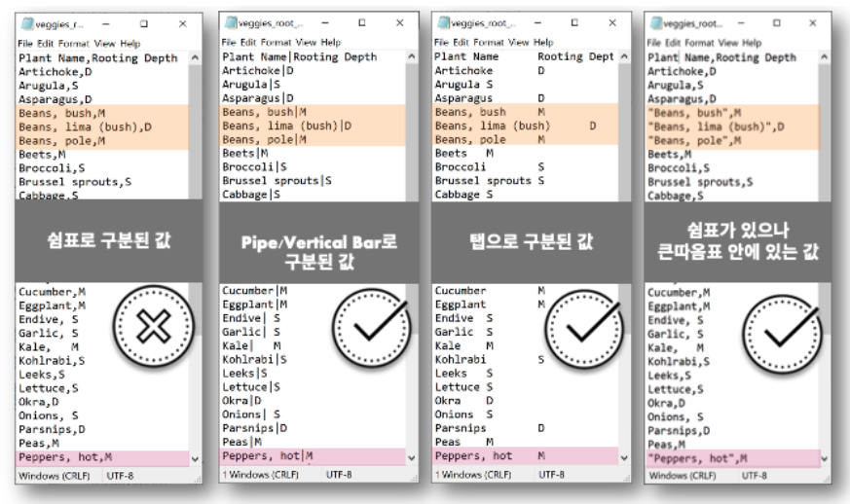This screenshot has width=850, height=504.
Task: Click the Notepad app icon in comma-separated window
Action: point(26,24)
